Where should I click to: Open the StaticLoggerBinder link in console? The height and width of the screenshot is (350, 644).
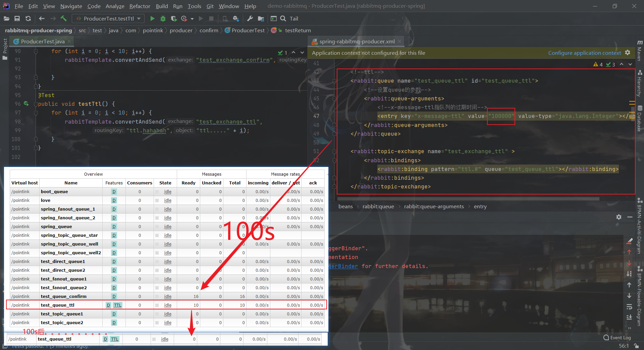tap(343, 266)
